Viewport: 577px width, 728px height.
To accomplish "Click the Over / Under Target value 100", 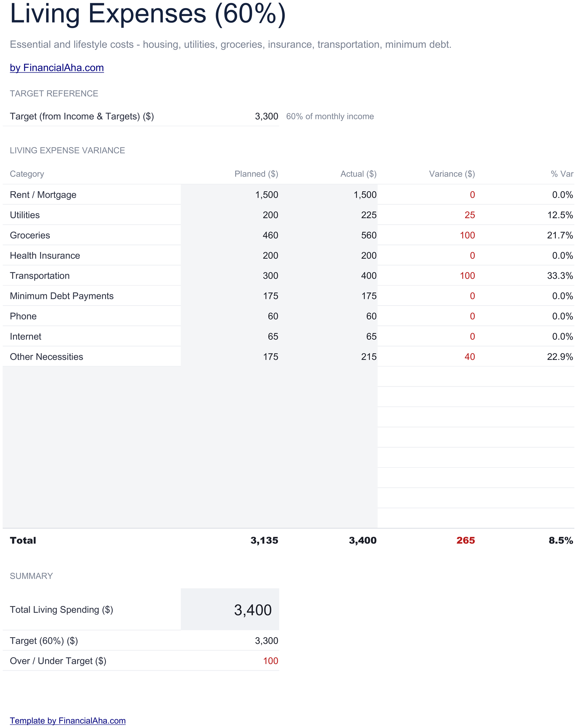I will 271,661.
